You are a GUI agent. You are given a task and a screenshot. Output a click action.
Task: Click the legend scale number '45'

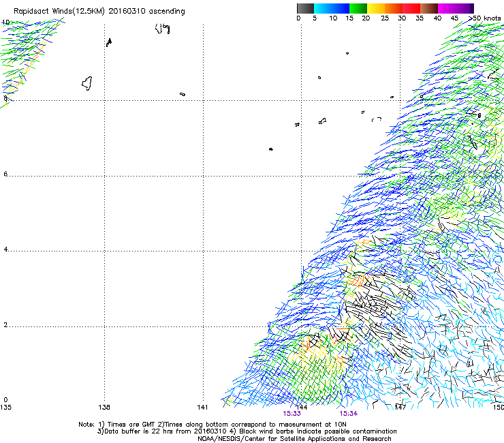(454, 18)
